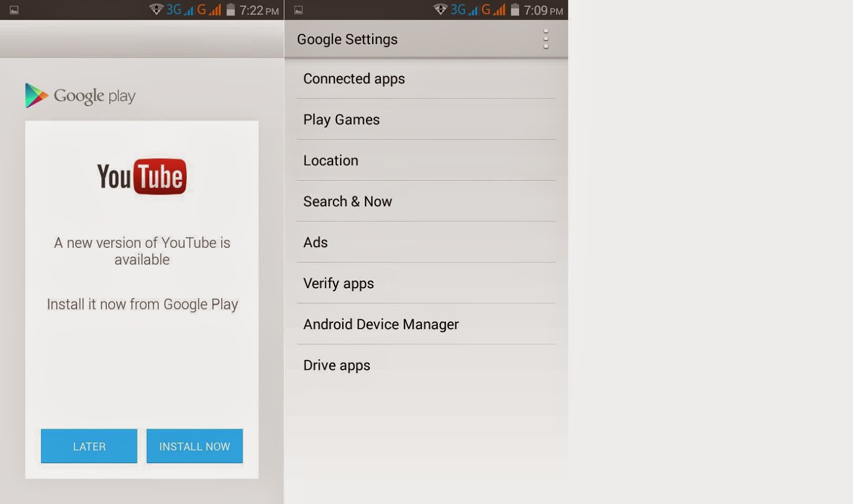Tap the LATER button
This screenshot has width=853, height=504.
(89, 446)
